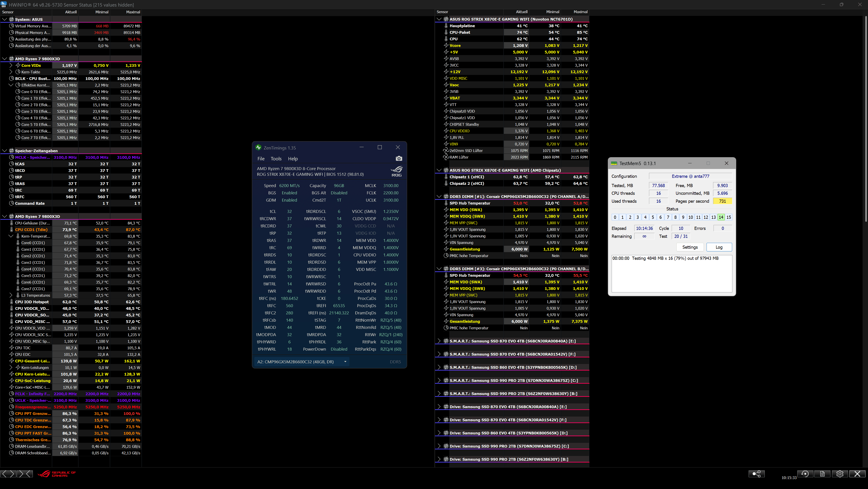Click the tRFC (ns) value 180.6452
The height and width of the screenshot is (489, 868).
[x=289, y=298]
